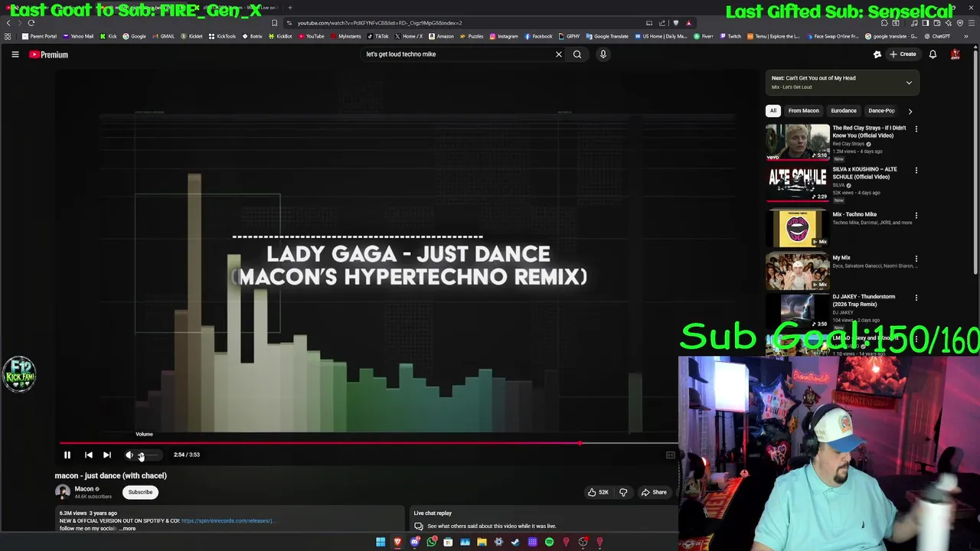Pause the playing video
The height and width of the screenshot is (551, 980).
pyautogui.click(x=67, y=455)
